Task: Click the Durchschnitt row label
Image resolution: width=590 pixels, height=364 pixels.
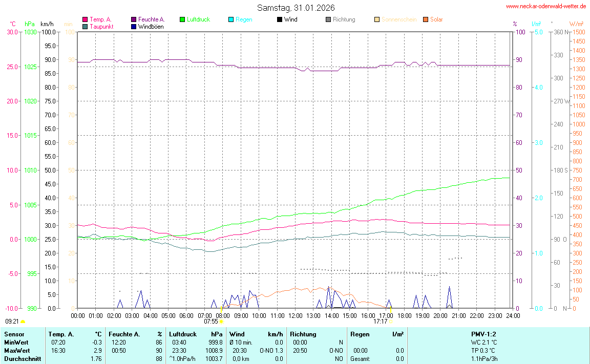Action: pos(23,359)
